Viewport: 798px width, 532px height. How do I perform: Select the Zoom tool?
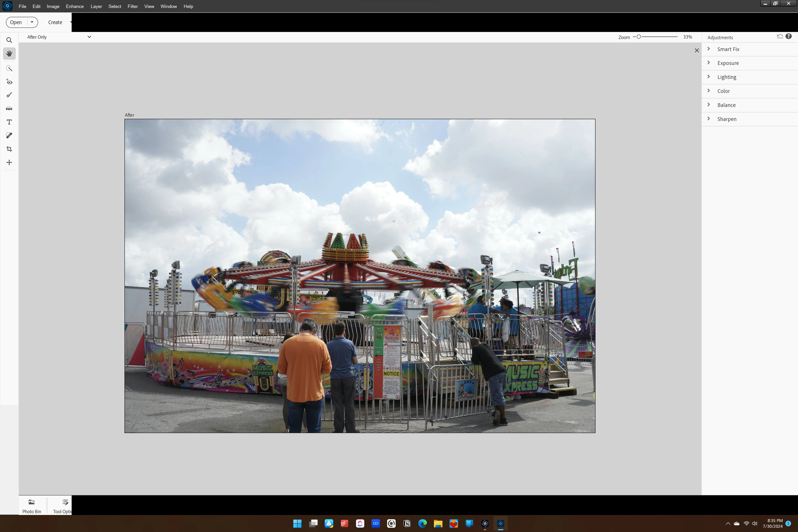[9, 40]
